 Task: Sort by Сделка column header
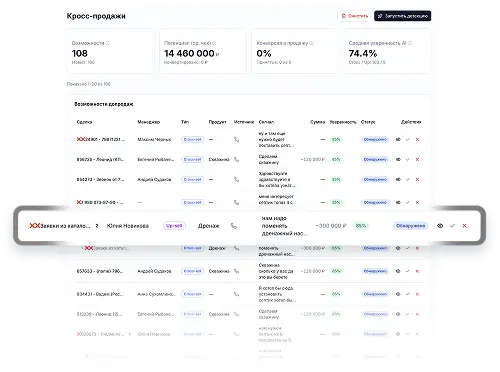pyautogui.click(x=84, y=122)
